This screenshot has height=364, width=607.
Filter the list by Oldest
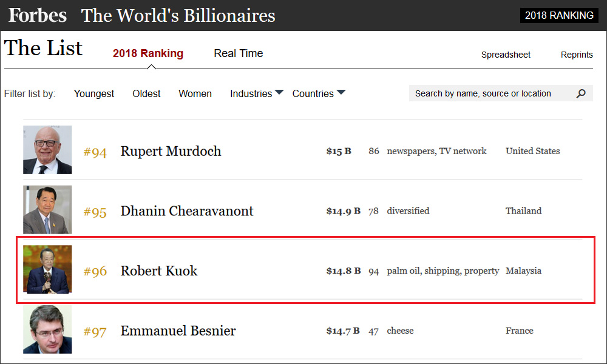(146, 93)
